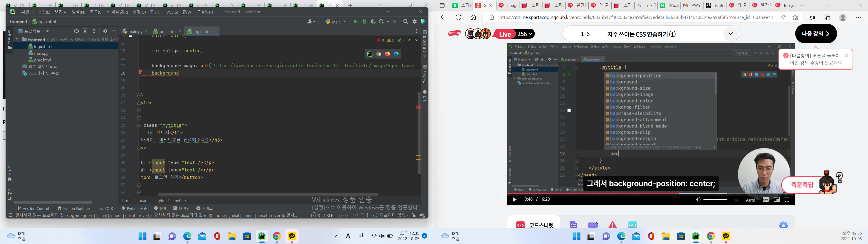Open editor tabs more-options menu

tap(417, 31)
